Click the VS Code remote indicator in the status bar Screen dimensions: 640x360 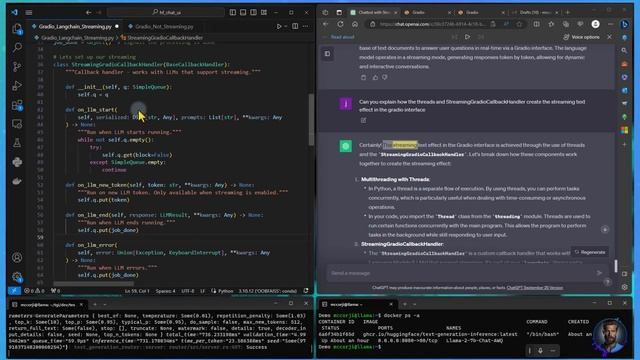14,291
